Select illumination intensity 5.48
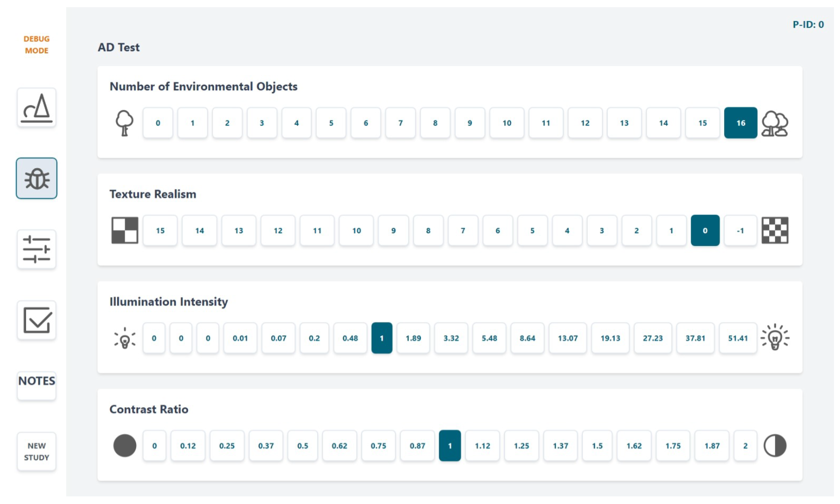The width and height of the screenshot is (840, 504). pyautogui.click(x=489, y=338)
